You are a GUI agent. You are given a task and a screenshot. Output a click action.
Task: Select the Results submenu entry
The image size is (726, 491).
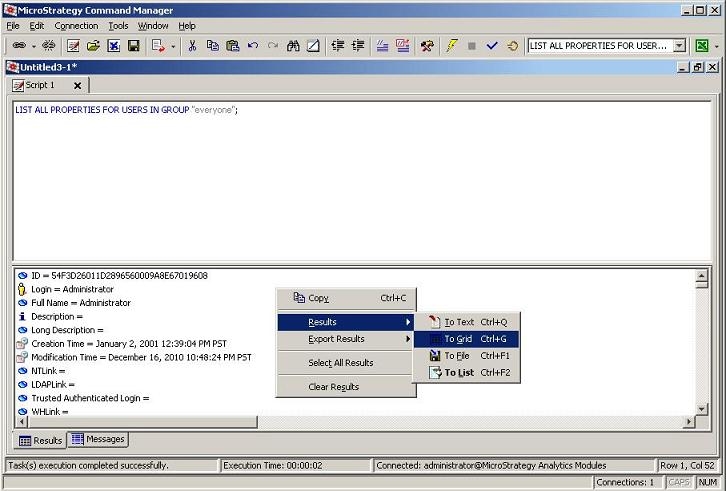pyautogui.click(x=345, y=322)
